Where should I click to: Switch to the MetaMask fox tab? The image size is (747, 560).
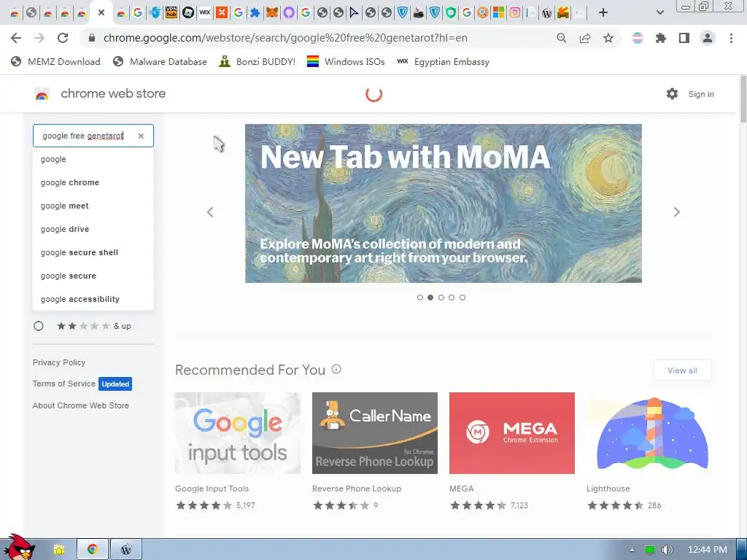click(x=272, y=12)
